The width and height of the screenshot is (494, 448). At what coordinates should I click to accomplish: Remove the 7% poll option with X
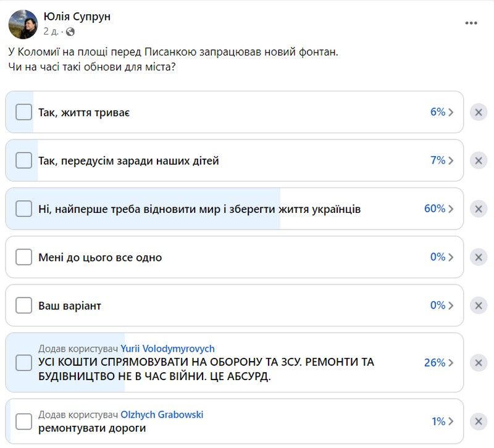pos(477,160)
